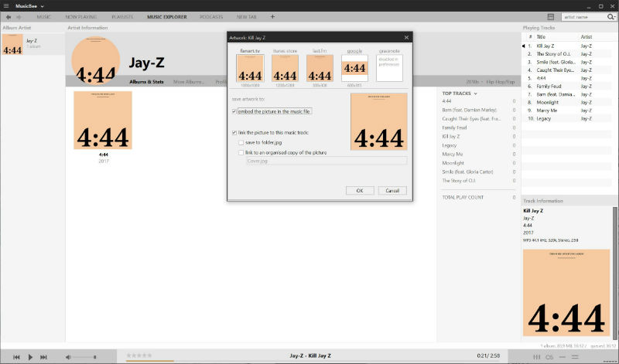Toggle embed the picture in music file
This screenshot has width=619, height=364.
pos(234,111)
